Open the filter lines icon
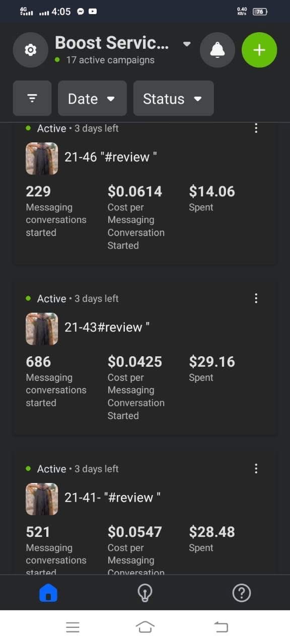 point(32,98)
